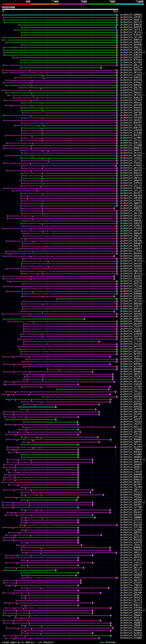Select hit UniRef100_B4FUR4
The image size is (146, 644).
click(x=131, y=540)
